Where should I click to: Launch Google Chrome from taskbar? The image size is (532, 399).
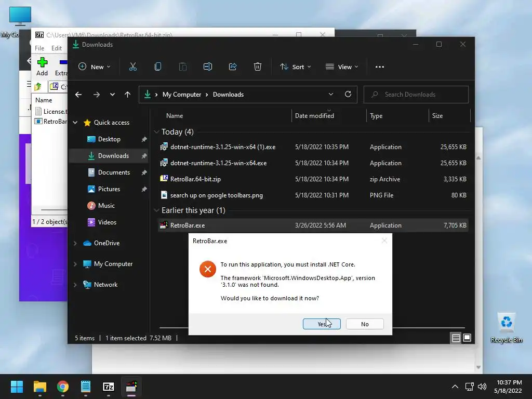click(x=63, y=387)
